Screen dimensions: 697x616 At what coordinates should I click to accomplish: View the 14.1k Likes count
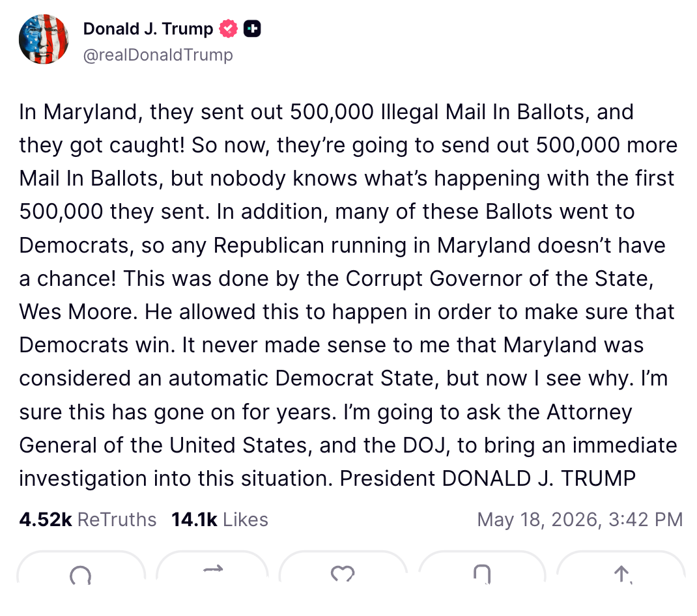pos(194,519)
